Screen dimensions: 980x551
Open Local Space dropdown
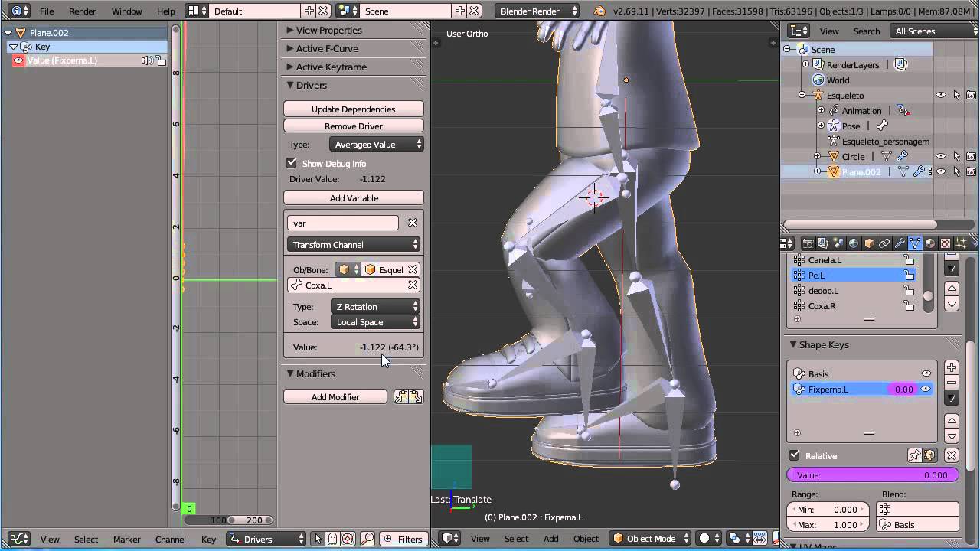pyautogui.click(x=375, y=322)
